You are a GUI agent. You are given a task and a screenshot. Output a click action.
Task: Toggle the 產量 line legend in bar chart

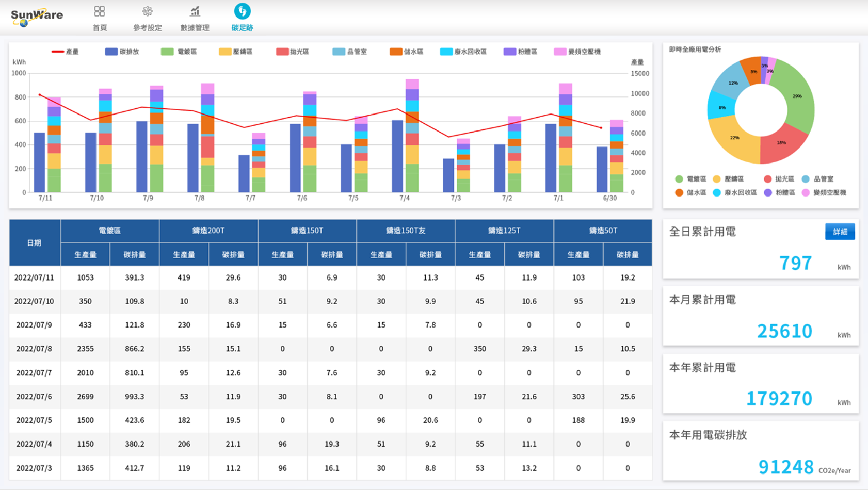click(x=66, y=52)
